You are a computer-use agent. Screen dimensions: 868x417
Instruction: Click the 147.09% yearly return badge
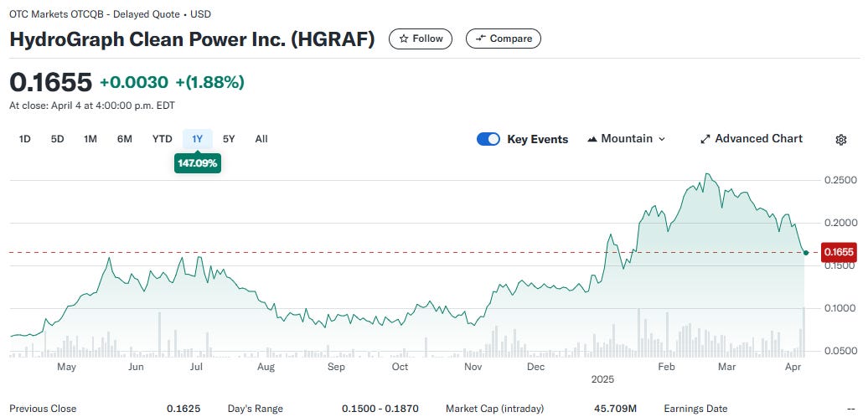[198, 164]
